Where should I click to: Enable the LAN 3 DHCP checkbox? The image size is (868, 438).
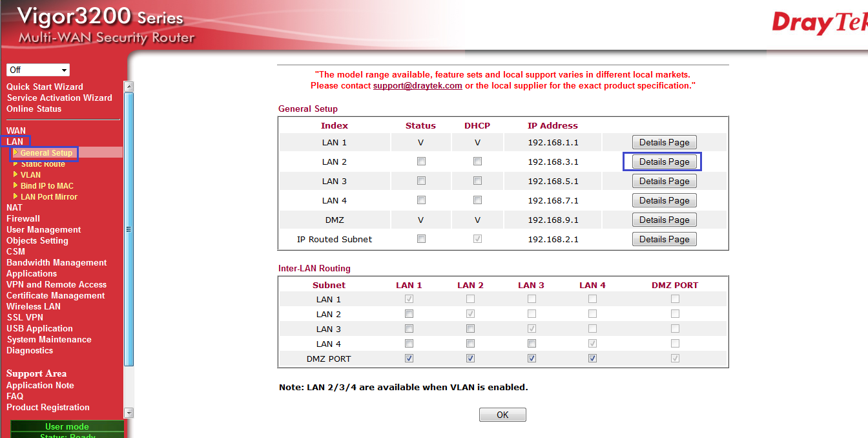click(x=477, y=181)
